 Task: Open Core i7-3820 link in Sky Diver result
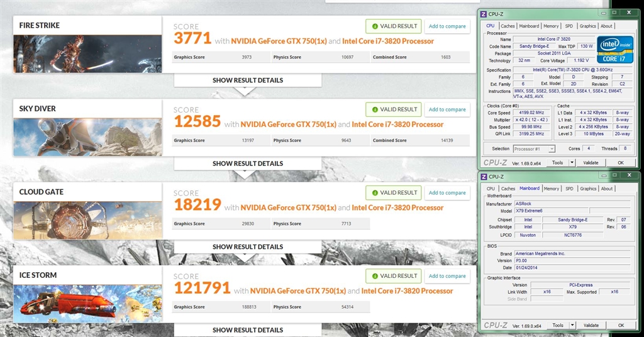coord(397,124)
